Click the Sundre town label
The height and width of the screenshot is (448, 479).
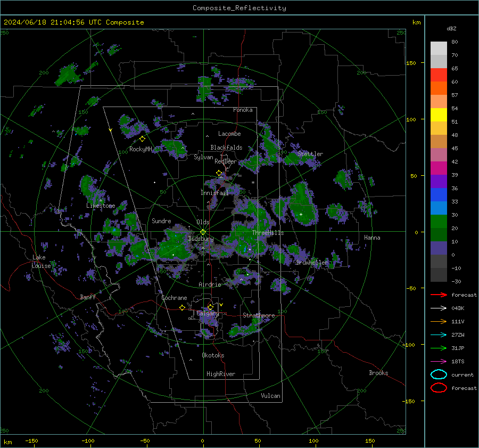pos(161,221)
